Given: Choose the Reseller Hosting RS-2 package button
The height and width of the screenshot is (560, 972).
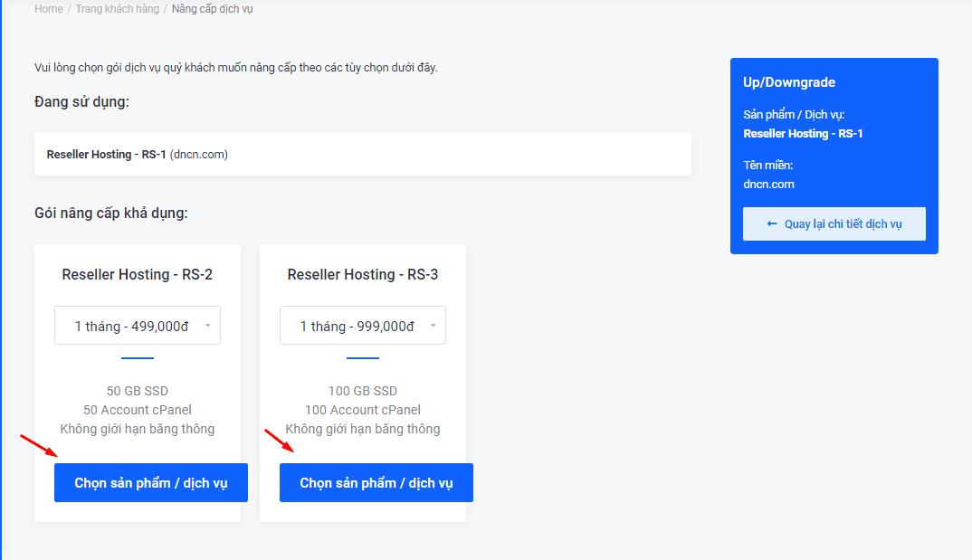Looking at the screenshot, I should (x=150, y=483).
